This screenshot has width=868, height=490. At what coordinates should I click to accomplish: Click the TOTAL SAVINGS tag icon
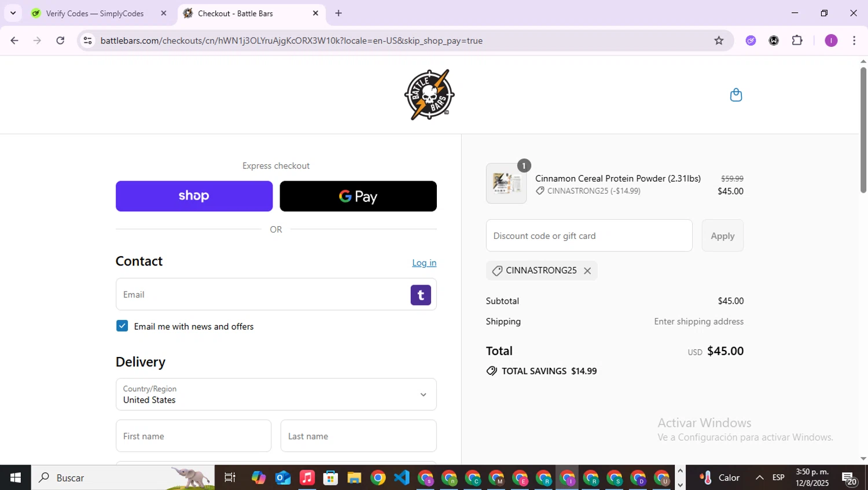(x=491, y=371)
